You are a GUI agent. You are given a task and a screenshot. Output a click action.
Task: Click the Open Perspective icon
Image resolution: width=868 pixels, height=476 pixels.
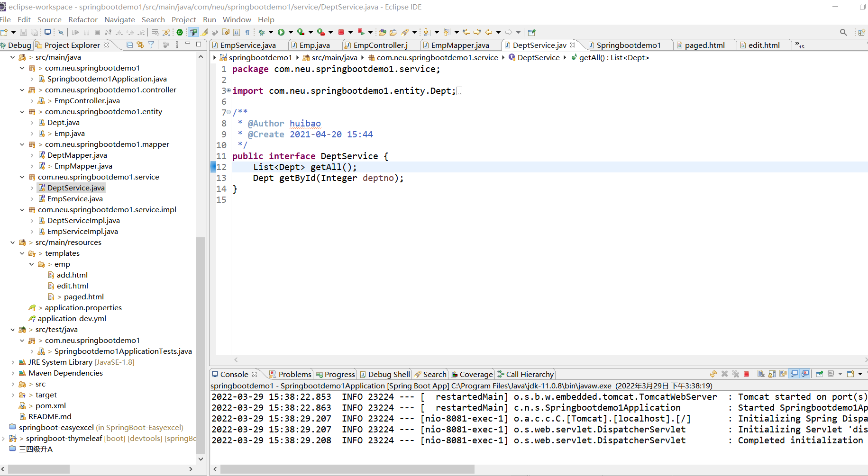861,32
